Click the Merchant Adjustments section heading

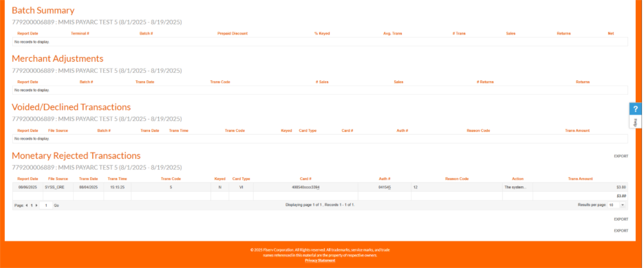click(x=58, y=58)
